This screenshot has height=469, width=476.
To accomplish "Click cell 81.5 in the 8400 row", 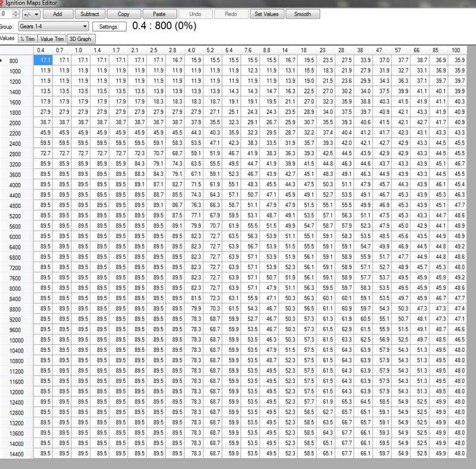I will pos(194,298).
